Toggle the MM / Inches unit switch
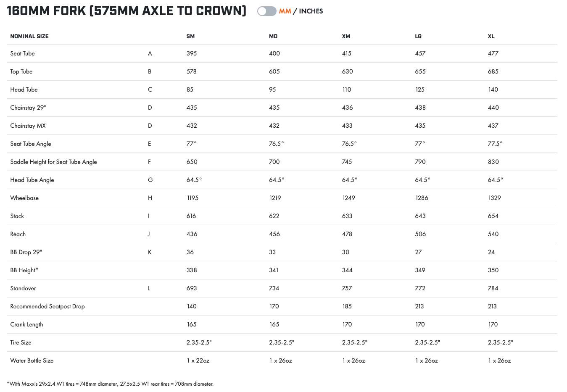The image size is (567, 392). click(266, 11)
